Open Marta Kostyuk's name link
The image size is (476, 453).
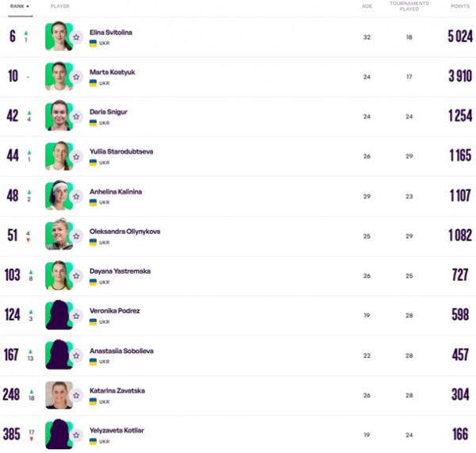[x=113, y=72]
